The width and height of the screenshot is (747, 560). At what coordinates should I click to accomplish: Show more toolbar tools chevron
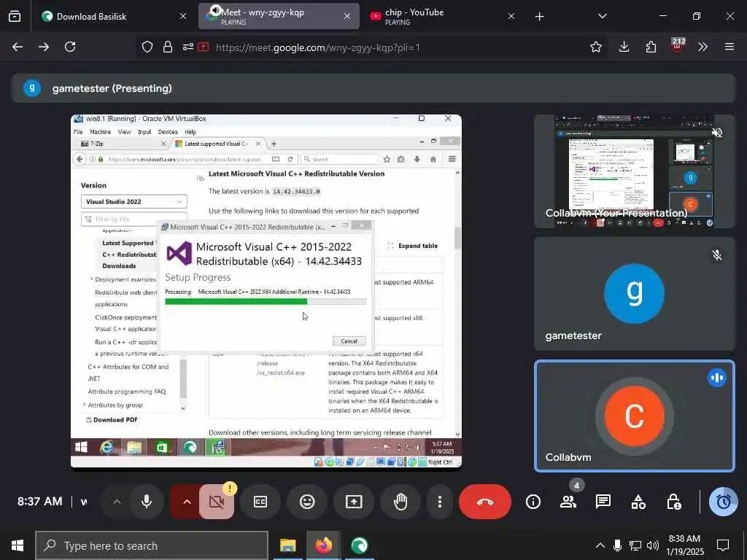coord(703,47)
